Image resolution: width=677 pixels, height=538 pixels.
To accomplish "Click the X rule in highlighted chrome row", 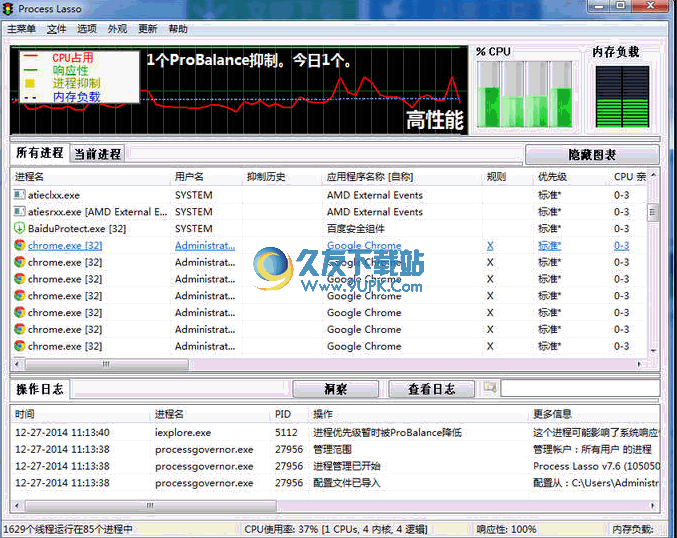I will 490,246.
